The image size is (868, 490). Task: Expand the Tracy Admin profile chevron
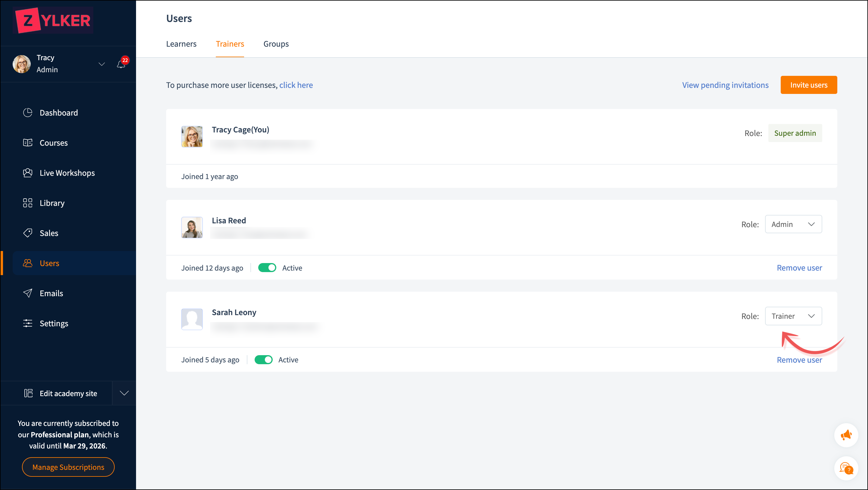click(101, 64)
